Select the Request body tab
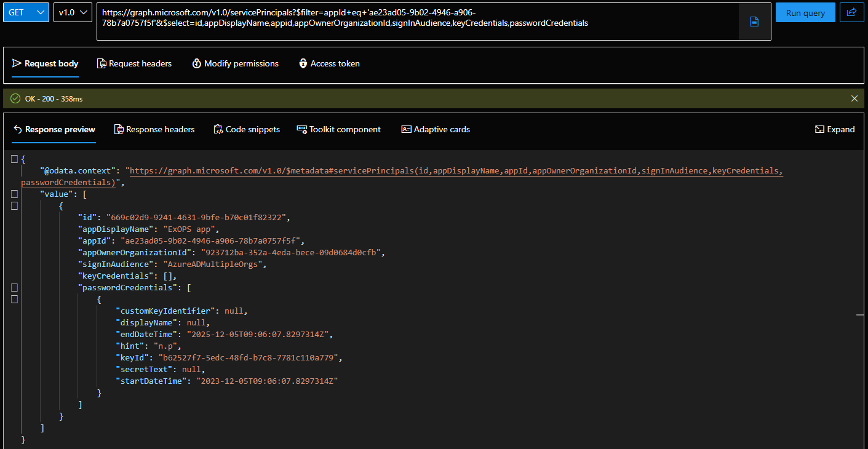 [45, 63]
